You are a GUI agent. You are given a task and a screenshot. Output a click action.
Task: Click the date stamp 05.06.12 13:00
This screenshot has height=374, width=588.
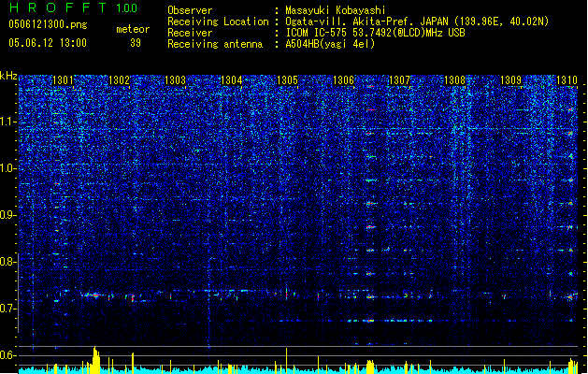[x=48, y=43]
